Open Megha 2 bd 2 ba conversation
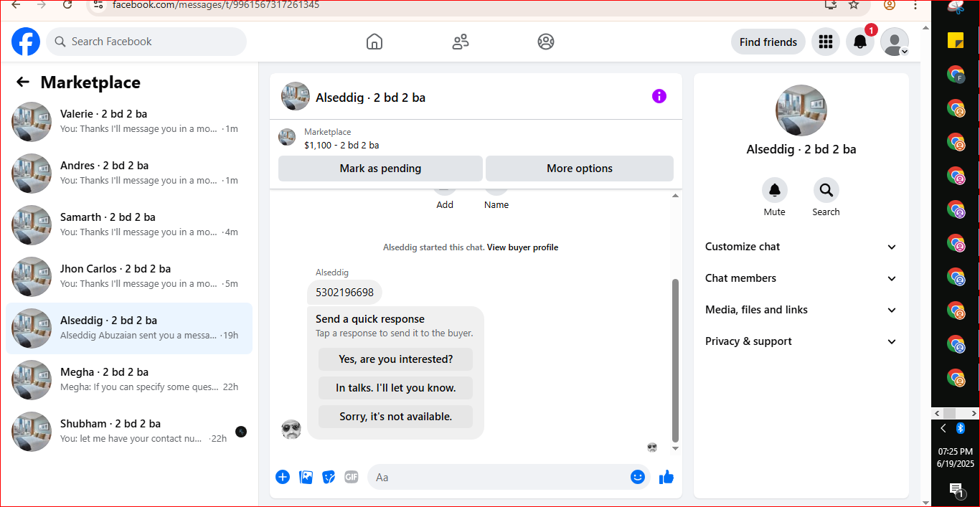 129,380
